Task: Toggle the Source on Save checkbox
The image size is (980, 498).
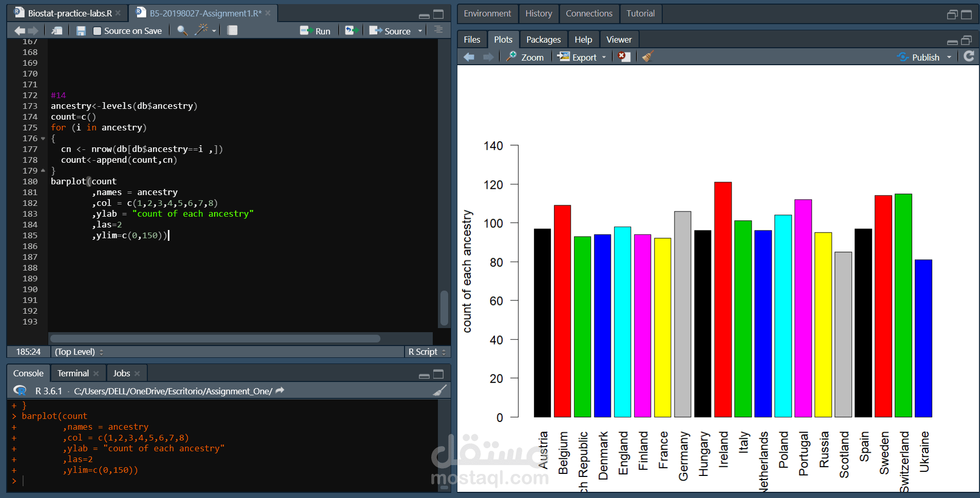Action: click(97, 31)
